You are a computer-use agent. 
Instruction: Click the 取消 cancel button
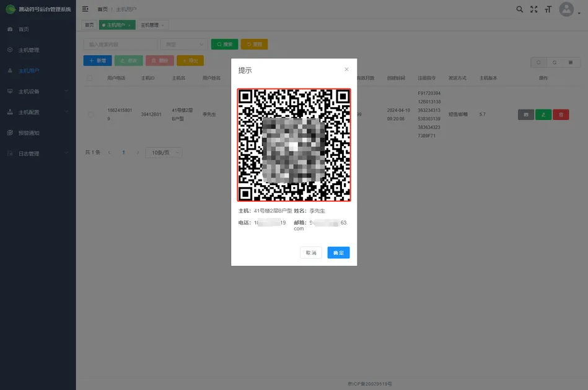point(311,253)
